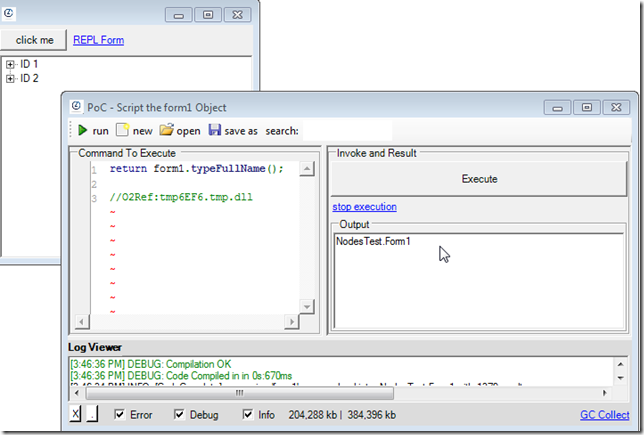
Task: Click the comment line '//O2Ref:tmp6EF6.tmp.dll'
Action: [x=181, y=197]
